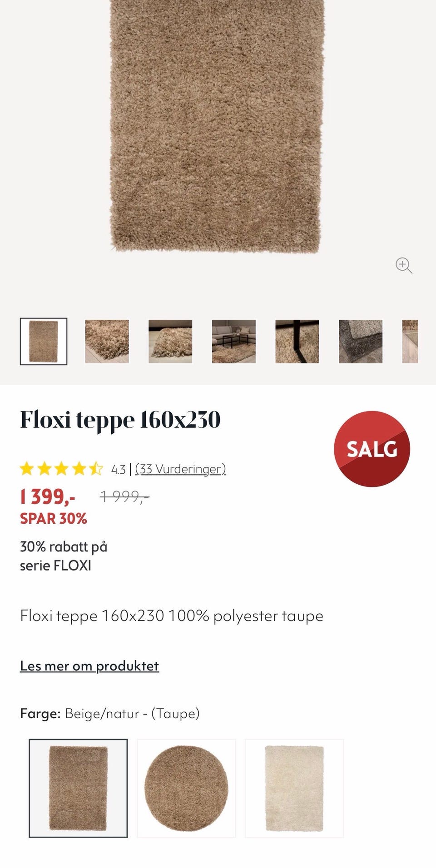The width and height of the screenshot is (436, 868).
Task: Click the 30% rabatt på serie FLOXI text
Action: 64,556
